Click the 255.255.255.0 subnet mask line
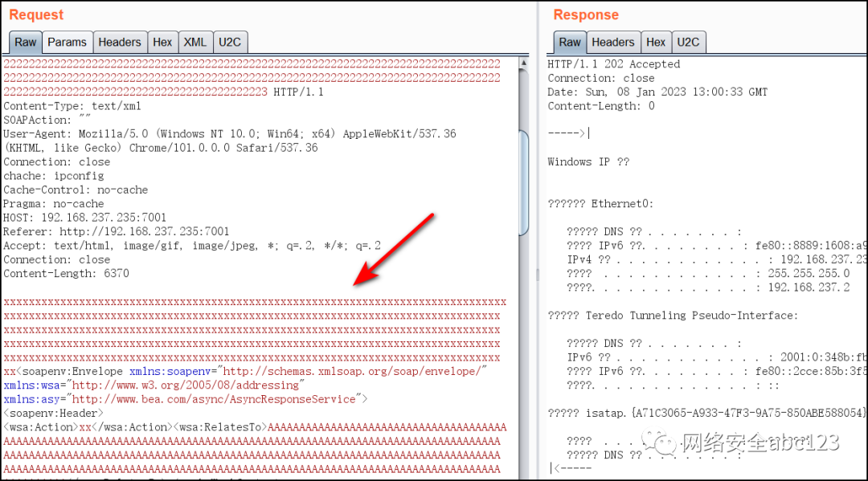The height and width of the screenshot is (481, 868). pos(708,274)
